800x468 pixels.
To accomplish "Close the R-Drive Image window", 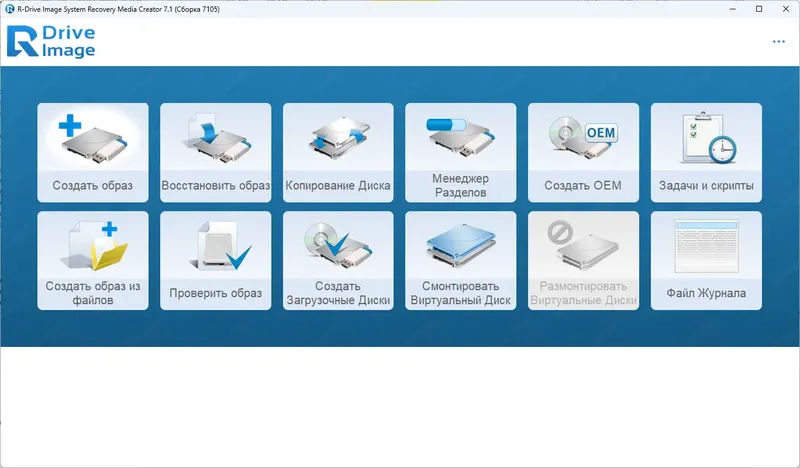I will tap(786, 9).
